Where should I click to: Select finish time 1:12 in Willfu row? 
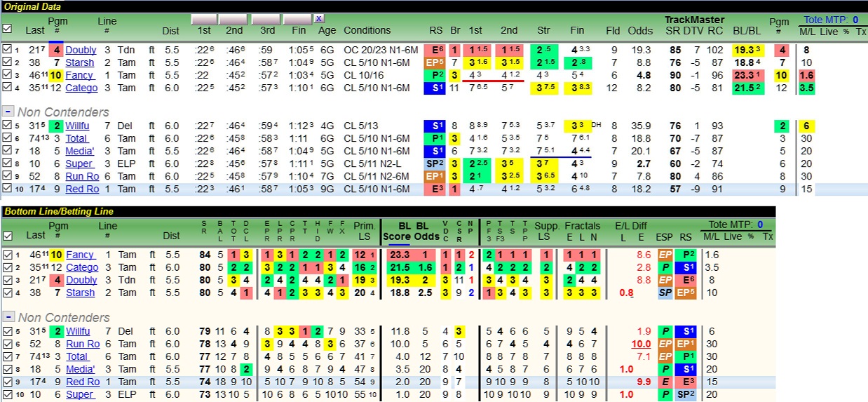[x=299, y=126]
